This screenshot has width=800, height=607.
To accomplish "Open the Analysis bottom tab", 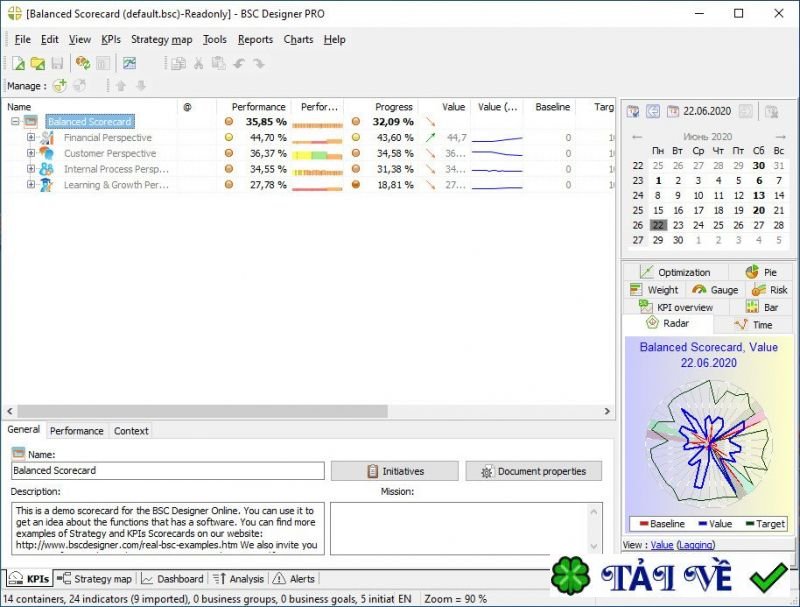I will (238, 579).
